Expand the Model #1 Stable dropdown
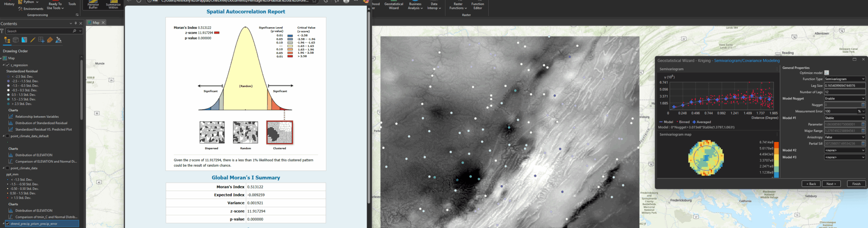 (x=844, y=118)
